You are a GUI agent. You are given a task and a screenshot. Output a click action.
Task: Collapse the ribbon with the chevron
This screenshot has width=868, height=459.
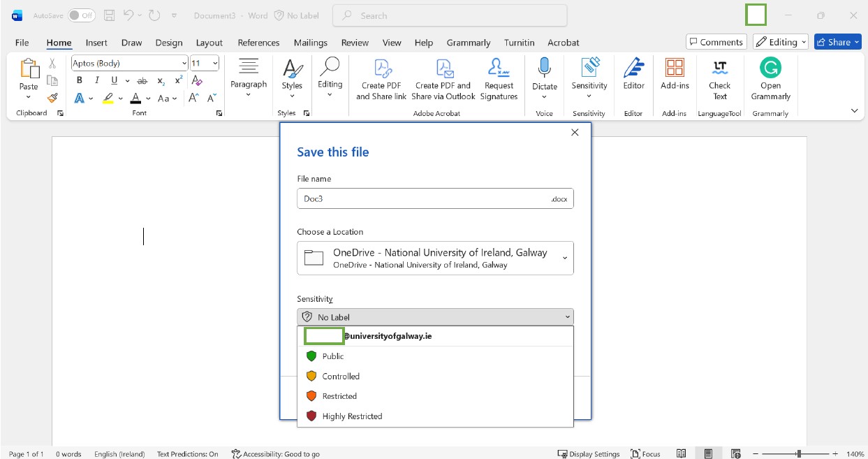tap(854, 111)
